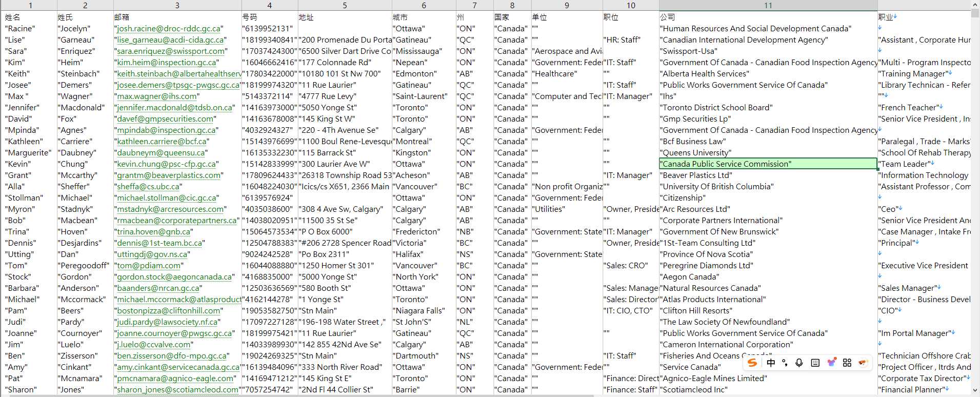Open daubneym@queensu.ca email link

click(161, 153)
